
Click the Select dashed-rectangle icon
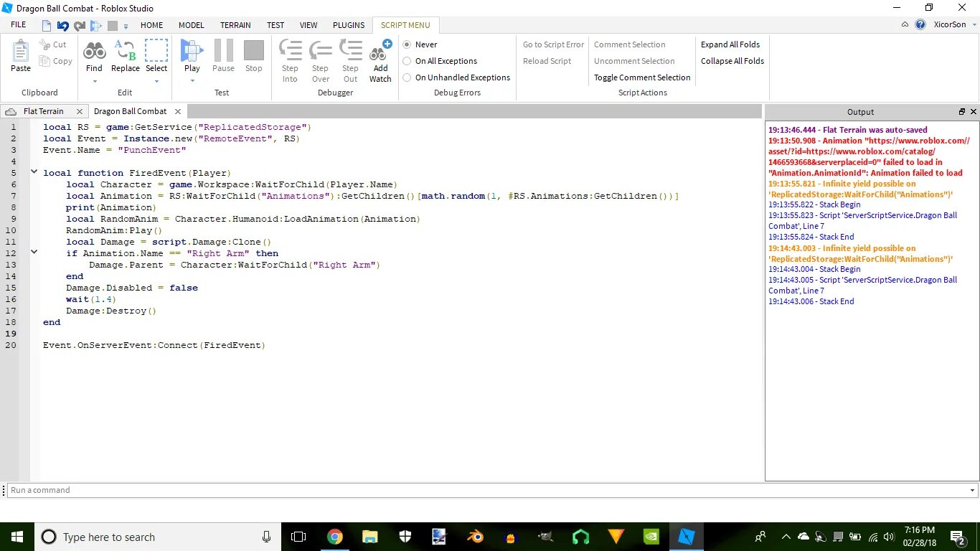coord(156,51)
